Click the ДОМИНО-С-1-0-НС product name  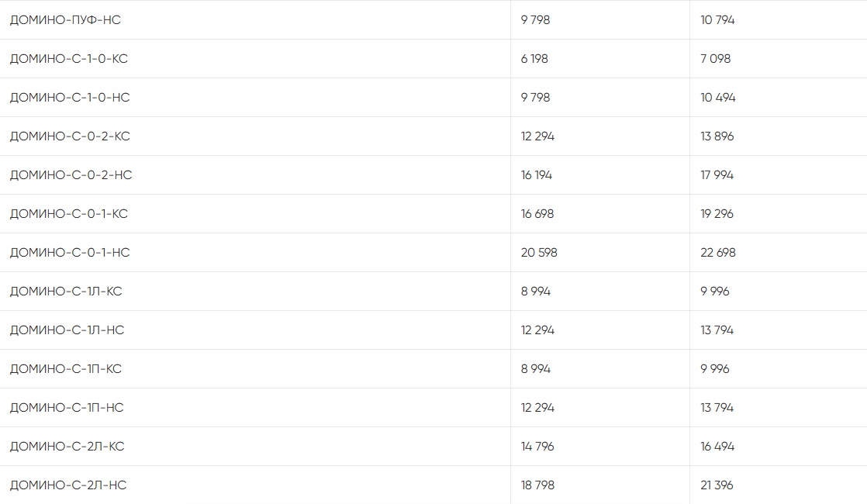(x=70, y=98)
